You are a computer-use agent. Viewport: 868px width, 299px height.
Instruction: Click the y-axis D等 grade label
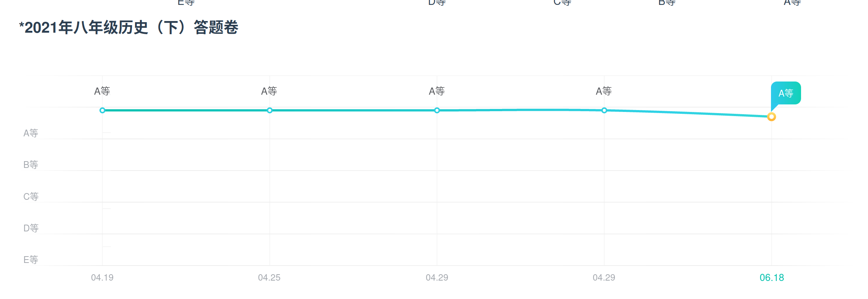click(x=31, y=228)
